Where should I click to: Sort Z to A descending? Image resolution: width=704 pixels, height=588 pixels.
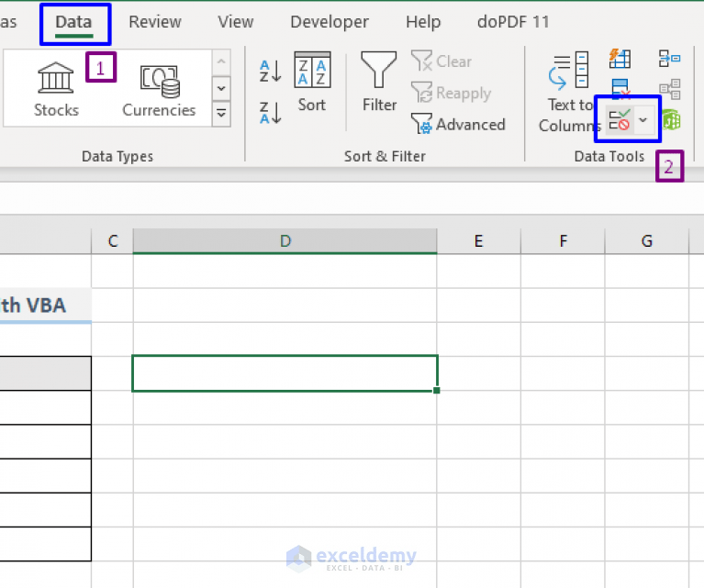click(271, 112)
